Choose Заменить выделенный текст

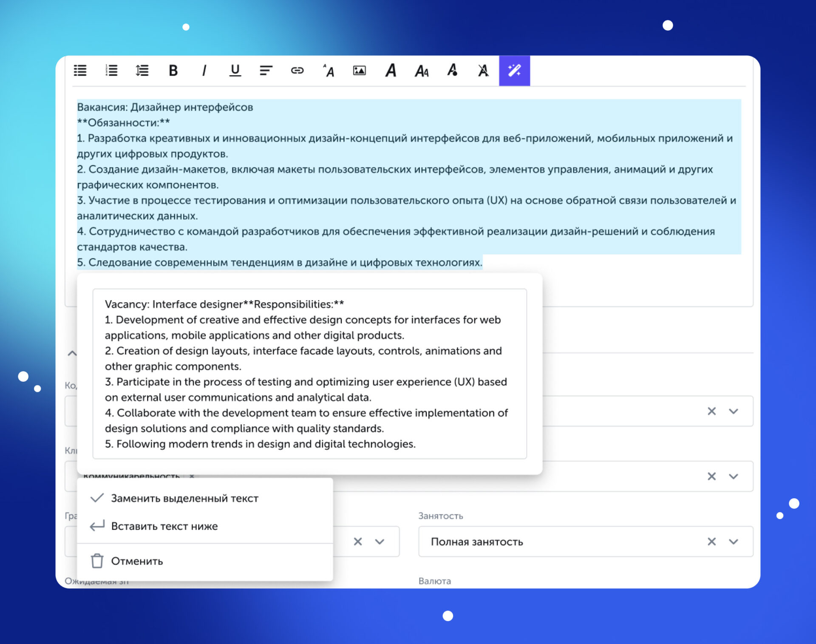[x=205, y=498]
